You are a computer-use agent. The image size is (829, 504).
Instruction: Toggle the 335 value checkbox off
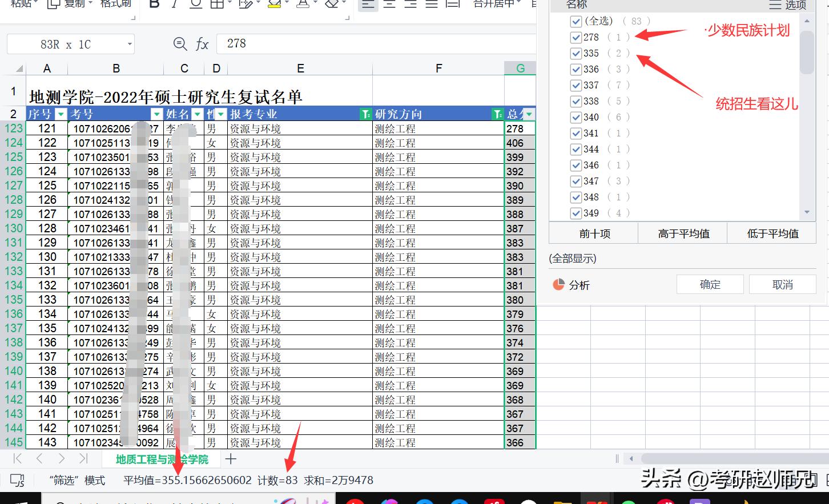point(576,53)
